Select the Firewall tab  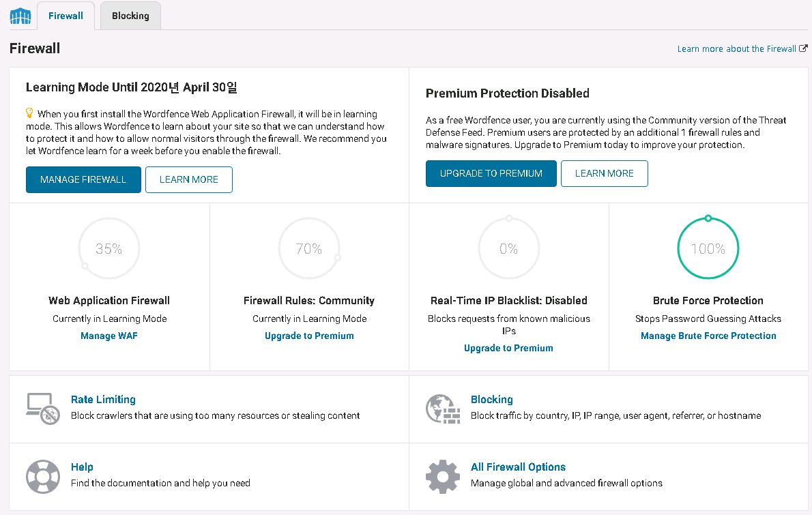tap(66, 16)
